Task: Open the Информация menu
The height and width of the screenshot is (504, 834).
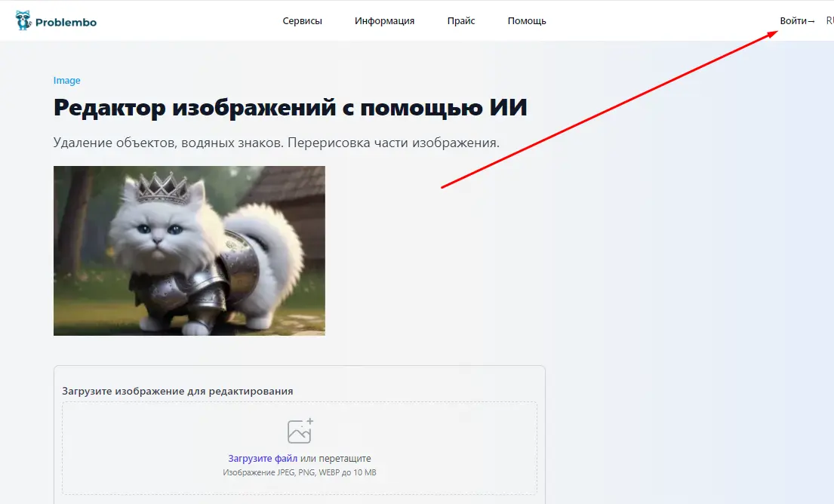Action: pyautogui.click(x=385, y=20)
